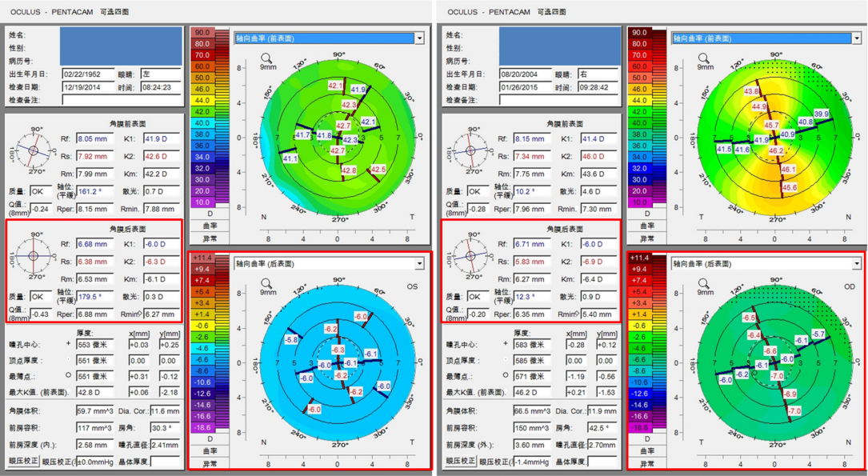Click the 角膜后表面 axis diagram in the right exam
The width and height of the screenshot is (868, 476).
[470, 256]
